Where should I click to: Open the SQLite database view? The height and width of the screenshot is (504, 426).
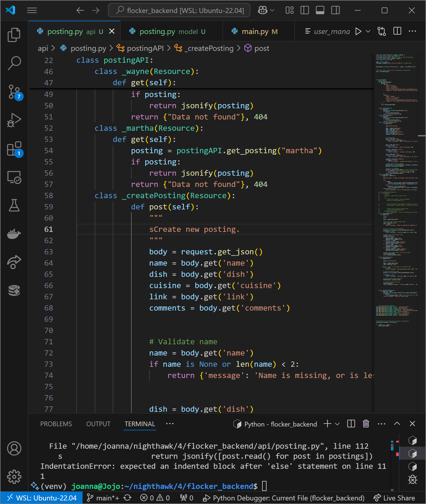tap(14, 290)
